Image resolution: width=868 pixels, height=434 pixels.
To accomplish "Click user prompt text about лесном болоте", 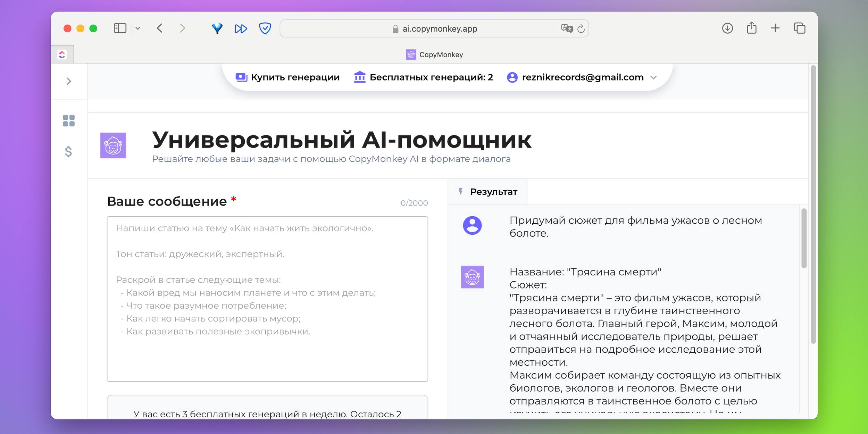I will (635, 227).
